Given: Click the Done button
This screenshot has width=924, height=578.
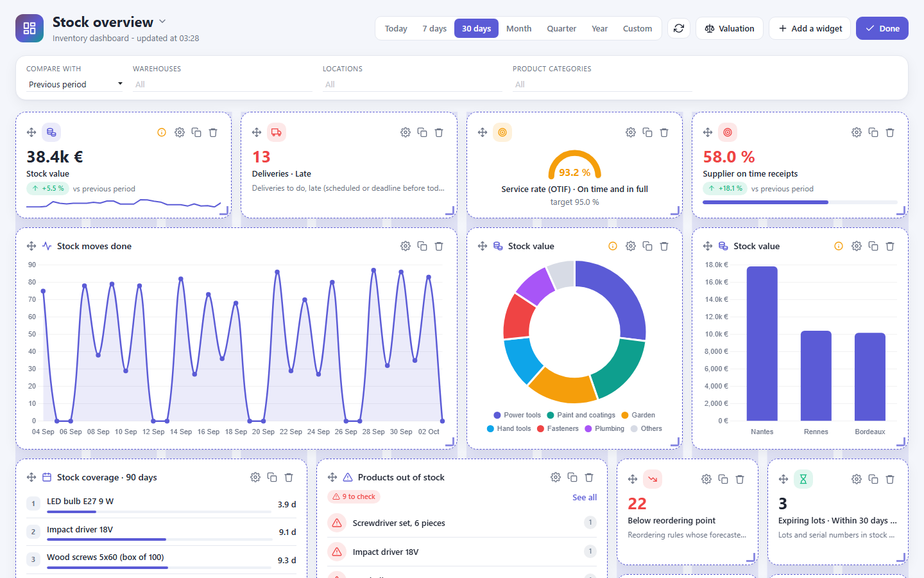Looking at the screenshot, I should tap(882, 28).
